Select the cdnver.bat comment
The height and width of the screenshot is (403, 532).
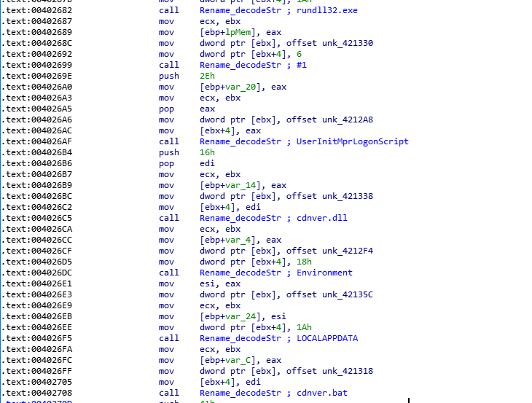click(x=321, y=393)
